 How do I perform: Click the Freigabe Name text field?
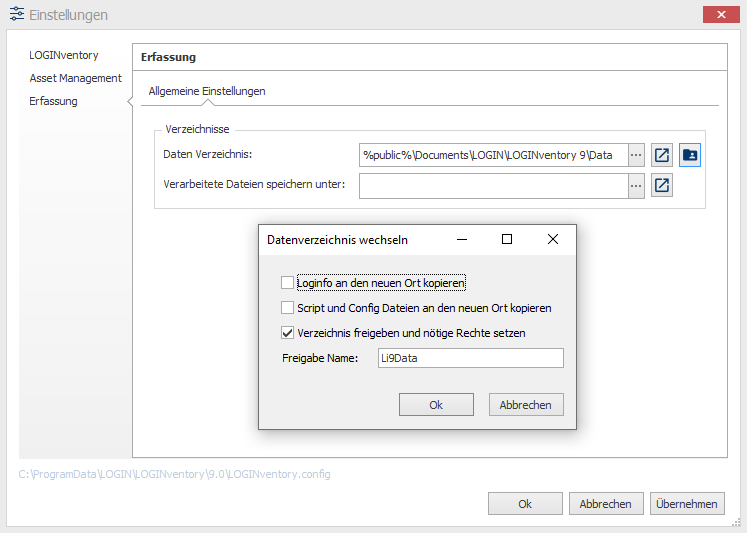pos(471,358)
